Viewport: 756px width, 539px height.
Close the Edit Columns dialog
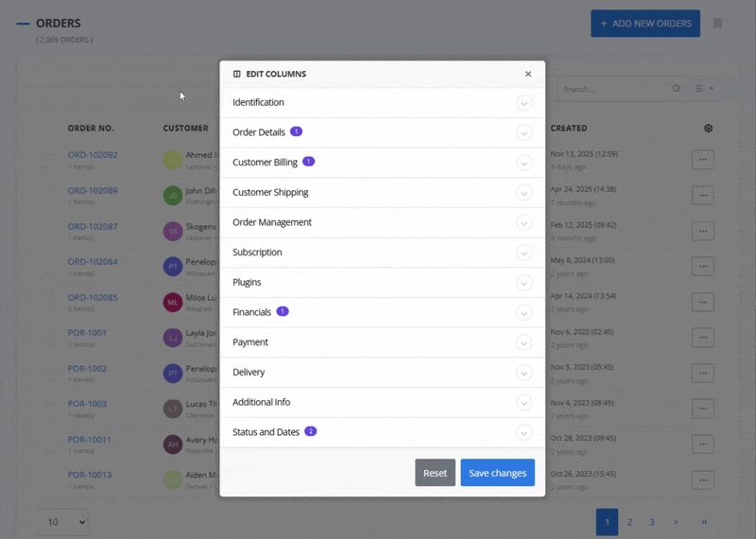(x=528, y=74)
